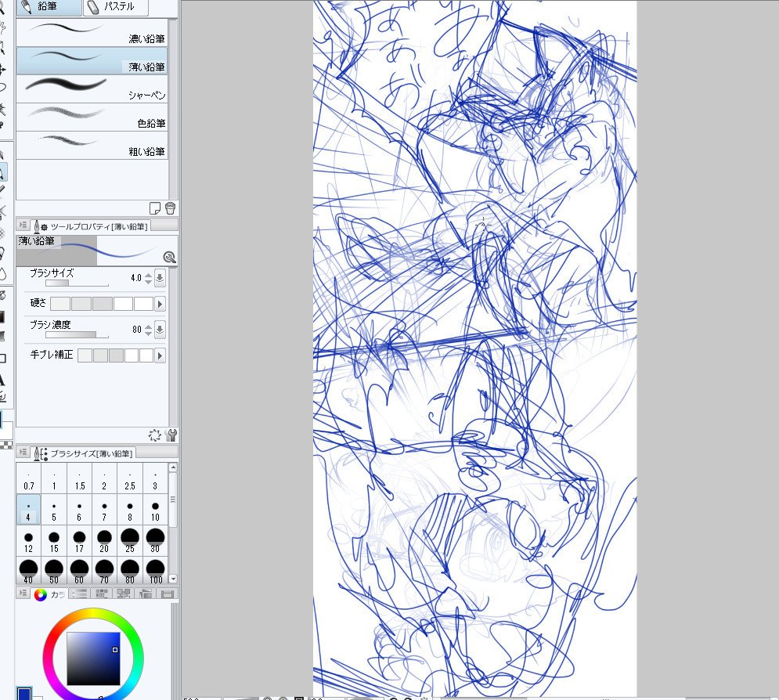Open the color panel menu
The height and width of the screenshot is (700, 779).
click(x=23, y=593)
